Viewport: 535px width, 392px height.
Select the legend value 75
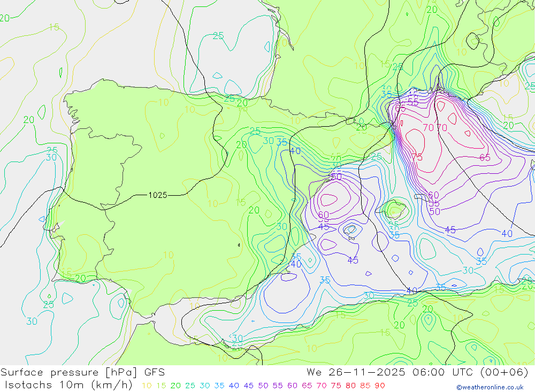336,386
